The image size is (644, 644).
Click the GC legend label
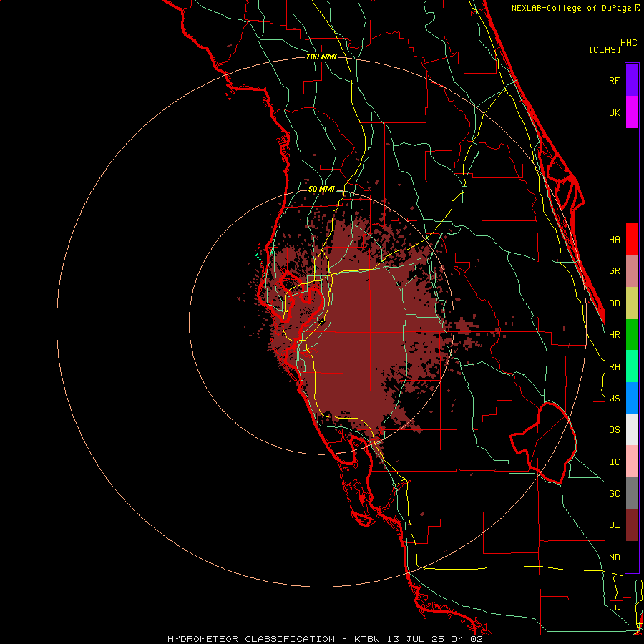614,494
